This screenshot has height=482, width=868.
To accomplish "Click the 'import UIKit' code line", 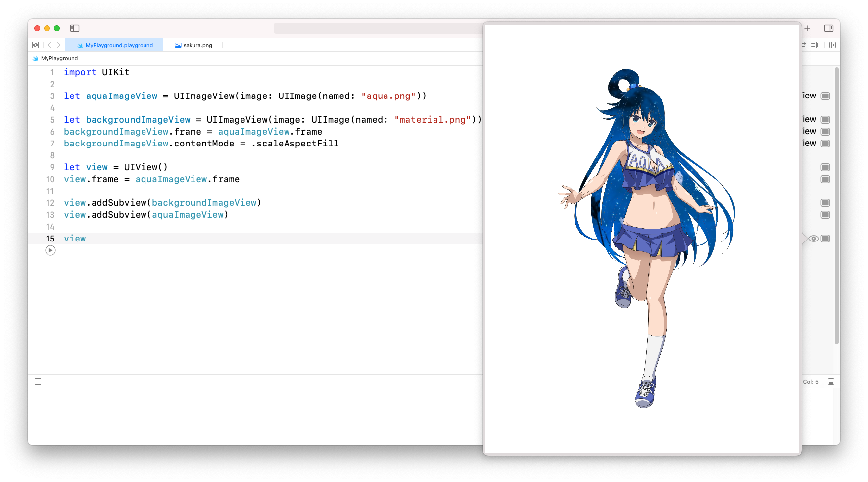I will [96, 72].
